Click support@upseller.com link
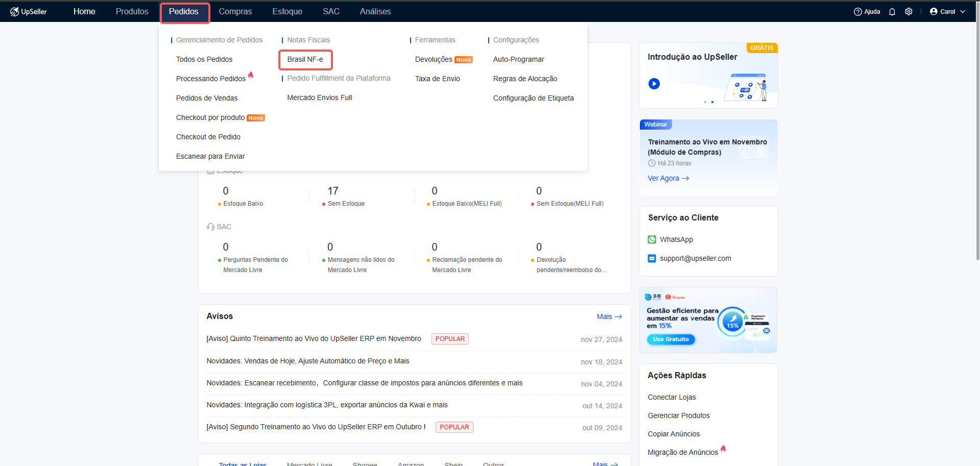Viewport: 980px width, 466px height. pos(696,258)
